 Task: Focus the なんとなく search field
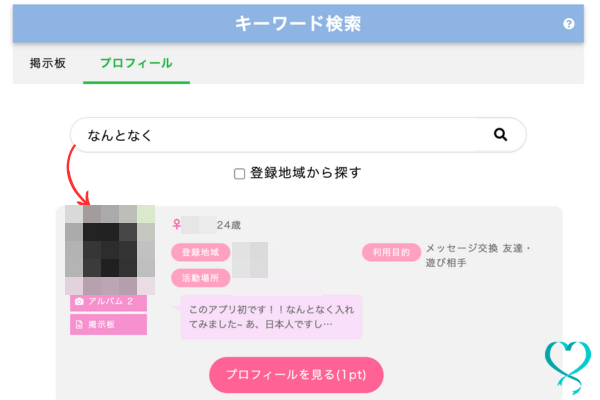(x=280, y=135)
